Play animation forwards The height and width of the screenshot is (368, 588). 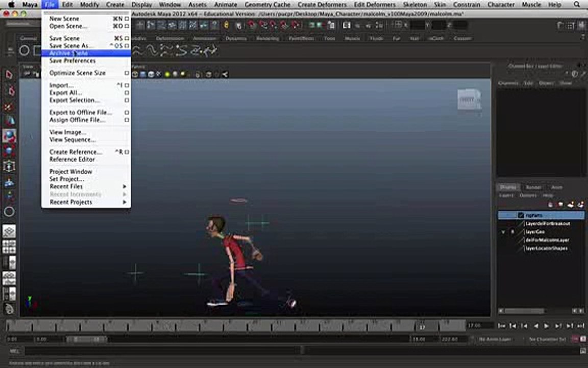pyautogui.click(x=547, y=326)
